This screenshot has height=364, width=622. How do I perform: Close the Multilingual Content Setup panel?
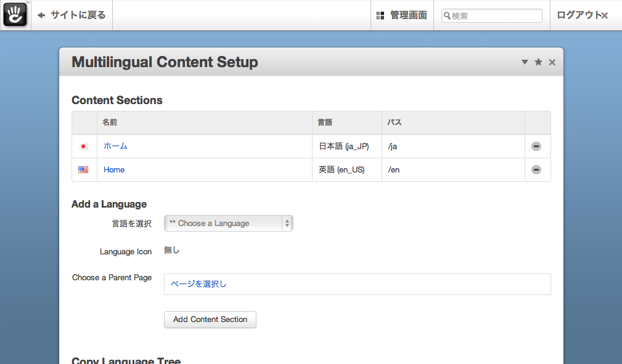pos(552,62)
